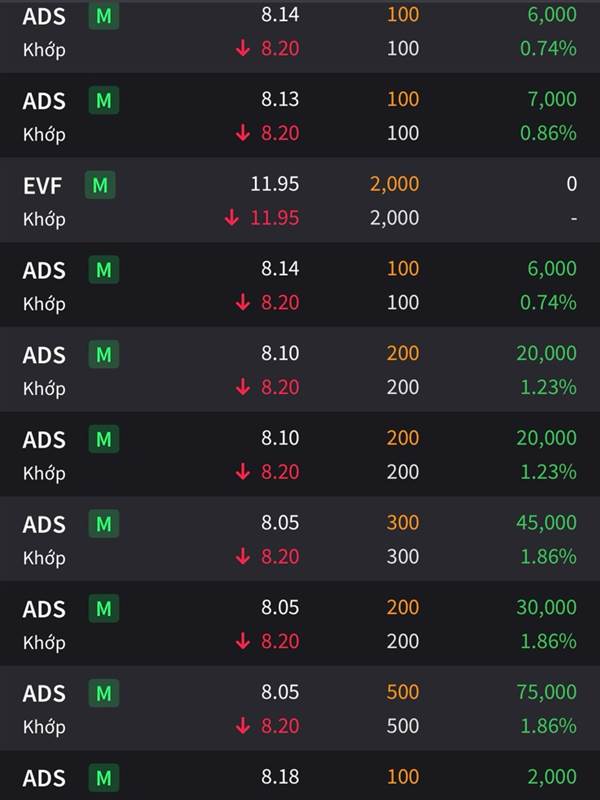
Task: Tap the orange 300 order quantity
Action: [402, 523]
